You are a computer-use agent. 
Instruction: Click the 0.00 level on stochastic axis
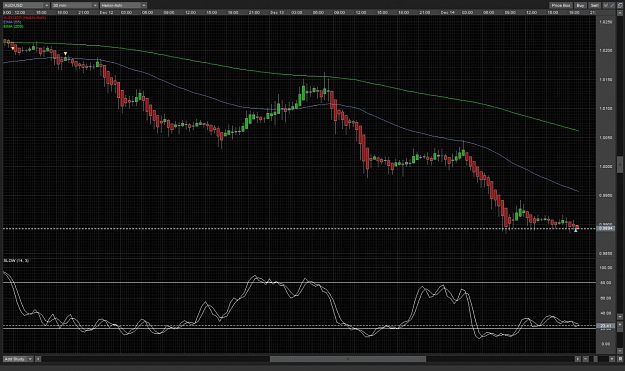(605, 344)
